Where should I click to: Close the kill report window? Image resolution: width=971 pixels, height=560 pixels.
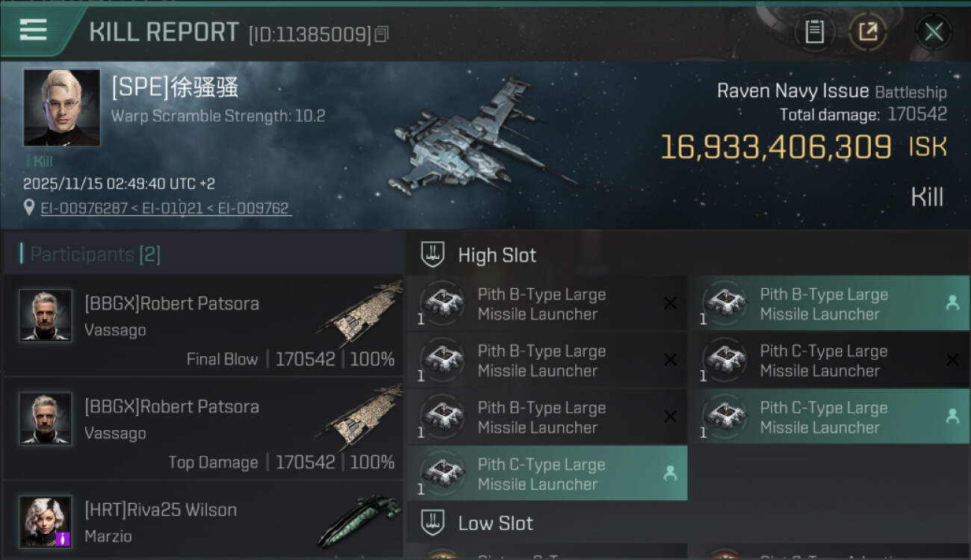click(x=934, y=32)
